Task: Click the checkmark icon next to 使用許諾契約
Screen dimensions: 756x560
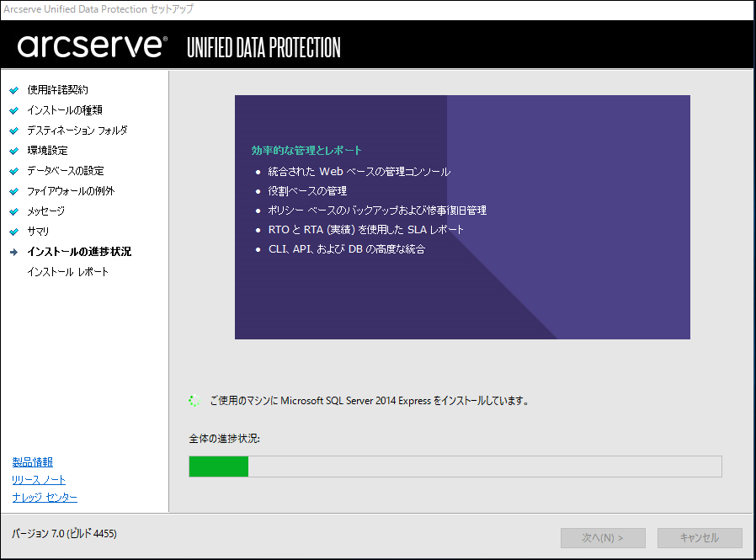Action: 14,90
